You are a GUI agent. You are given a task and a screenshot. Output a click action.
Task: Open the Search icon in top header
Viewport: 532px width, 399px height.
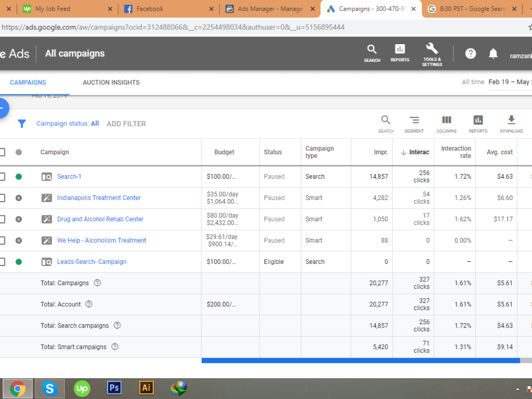click(x=372, y=53)
